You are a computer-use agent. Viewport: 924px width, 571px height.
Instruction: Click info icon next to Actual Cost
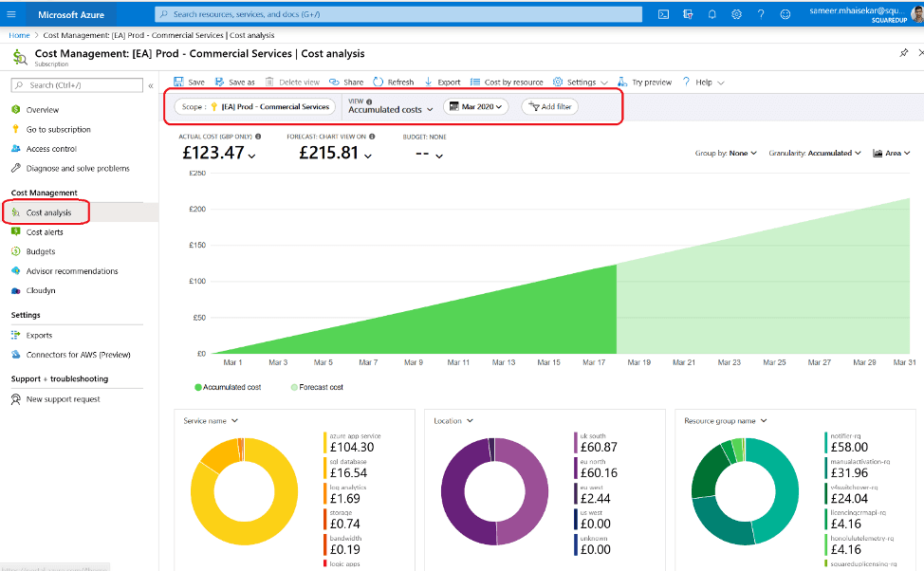click(258, 137)
